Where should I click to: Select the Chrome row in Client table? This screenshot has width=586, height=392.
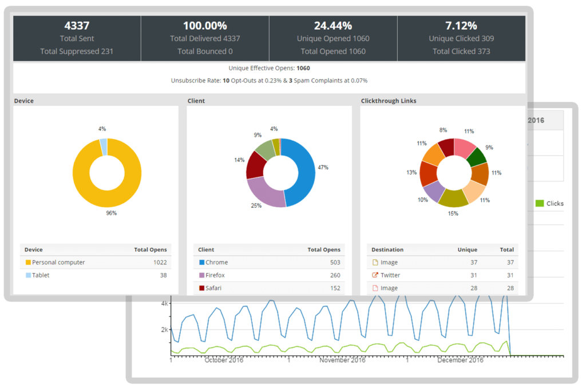point(269,263)
